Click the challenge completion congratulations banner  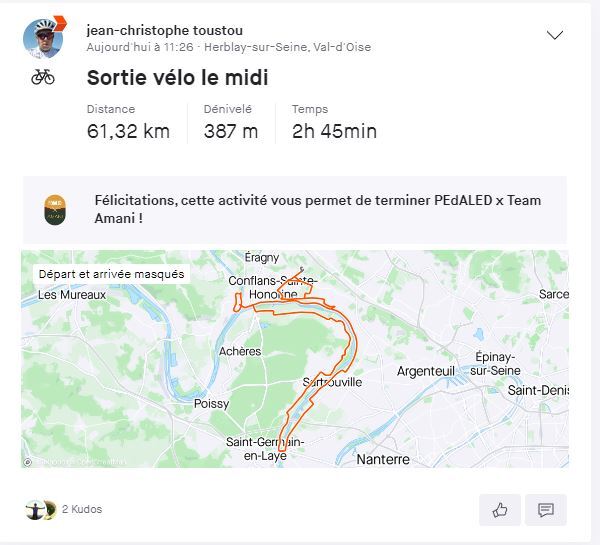[295, 210]
